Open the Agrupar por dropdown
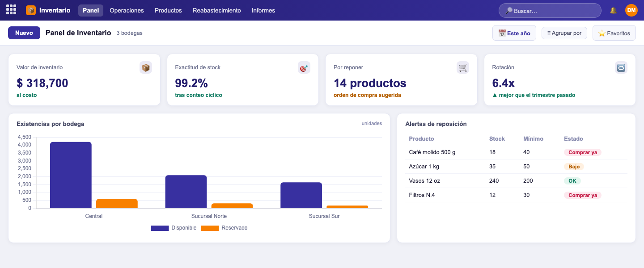 coord(564,33)
